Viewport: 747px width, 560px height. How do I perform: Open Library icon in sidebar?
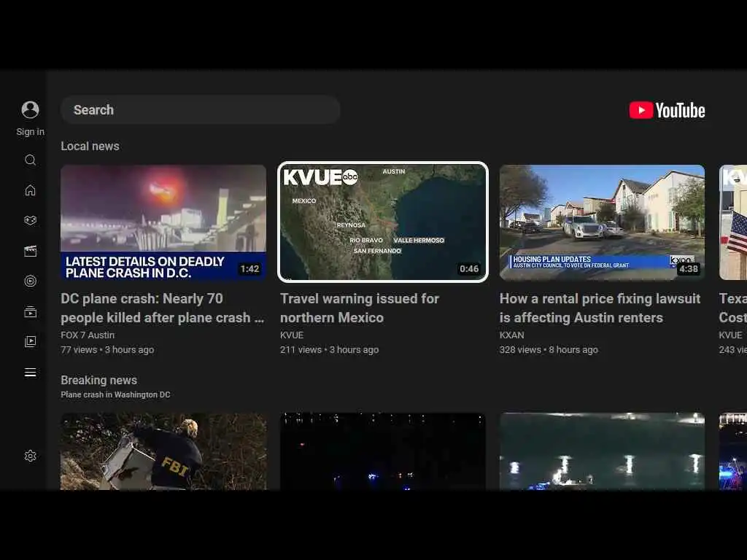(30, 341)
